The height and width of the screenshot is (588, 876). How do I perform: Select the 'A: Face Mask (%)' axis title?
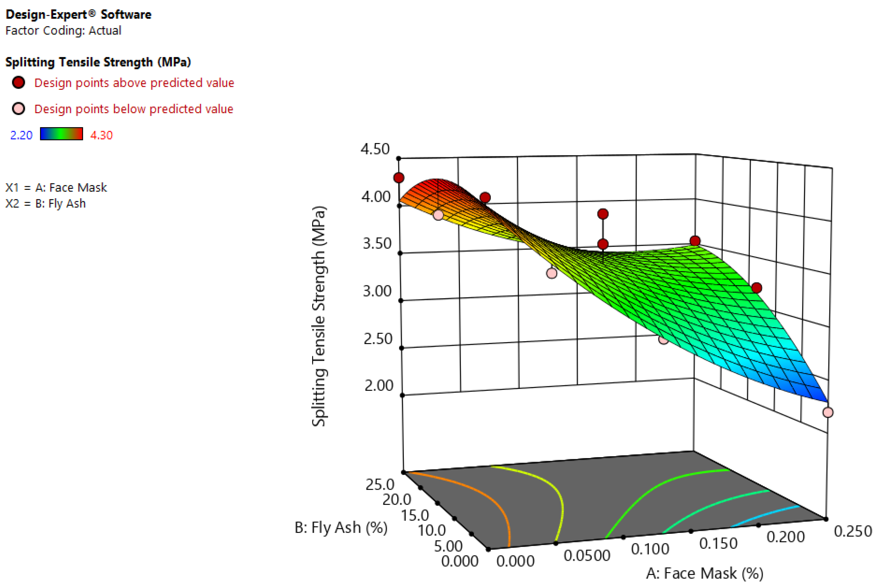tap(705, 574)
